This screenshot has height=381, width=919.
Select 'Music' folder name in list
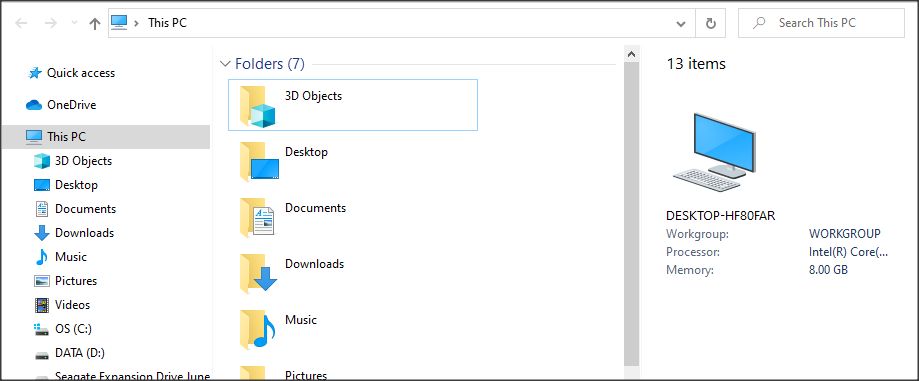[301, 319]
